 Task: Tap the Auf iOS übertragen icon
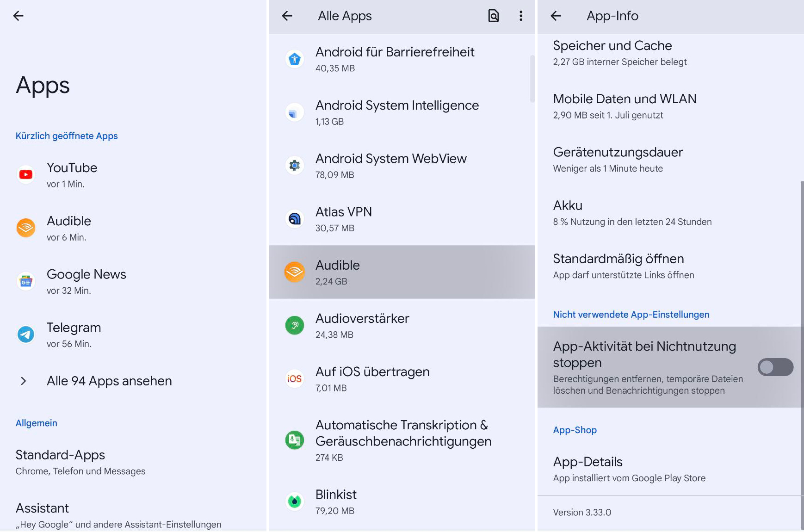click(x=295, y=379)
